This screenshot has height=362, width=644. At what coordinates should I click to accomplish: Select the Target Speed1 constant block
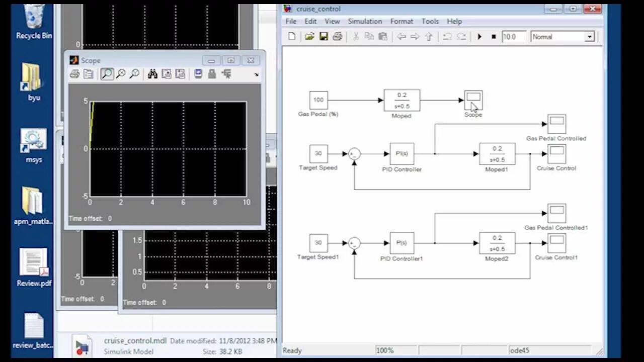pyautogui.click(x=318, y=243)
